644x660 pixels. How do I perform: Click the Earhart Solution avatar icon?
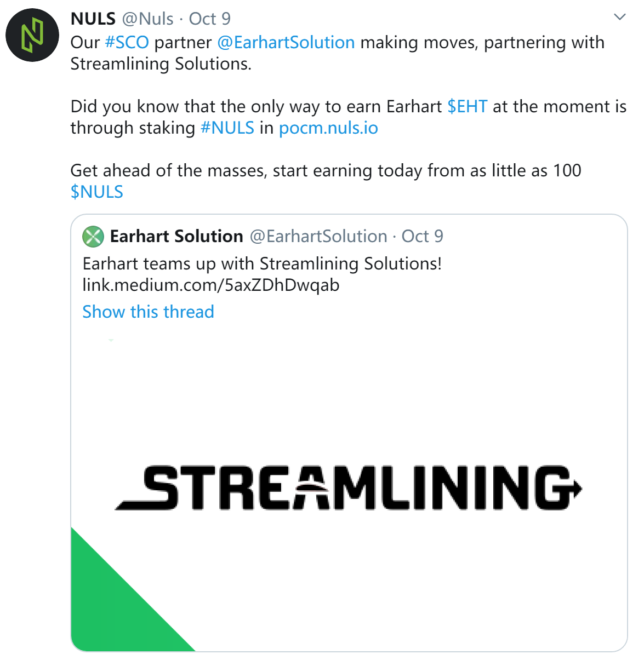coord(93,237)
